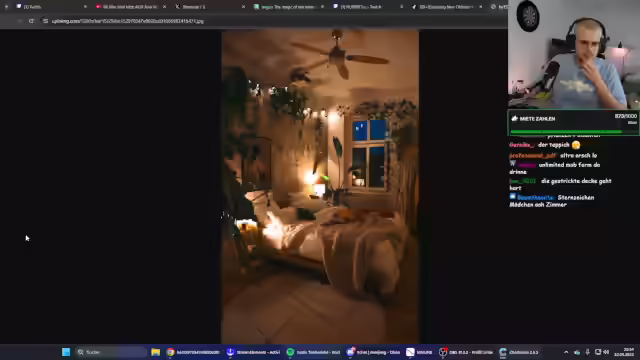This screenshot has width=640, height=360.
Task: Show hidden system tray icons
Action: pos(566,352)
